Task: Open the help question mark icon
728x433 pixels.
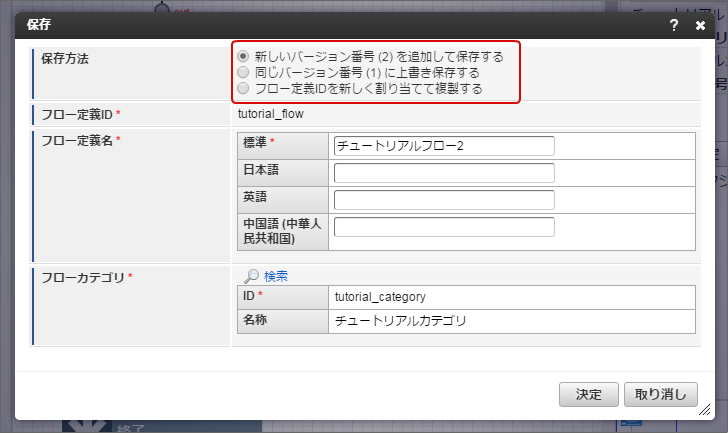Action: (x=674, y=25)
